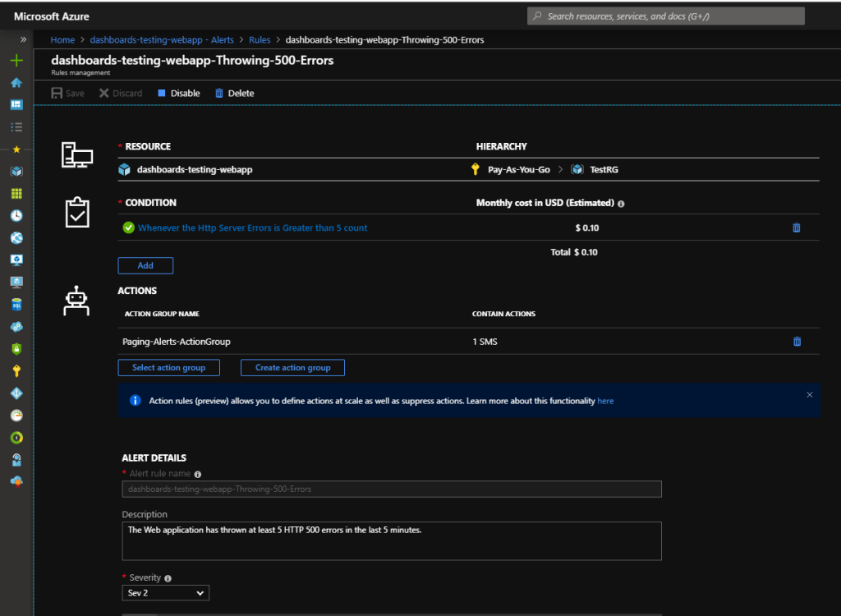Click the yellow key icon in sidebar

(16, 371)
